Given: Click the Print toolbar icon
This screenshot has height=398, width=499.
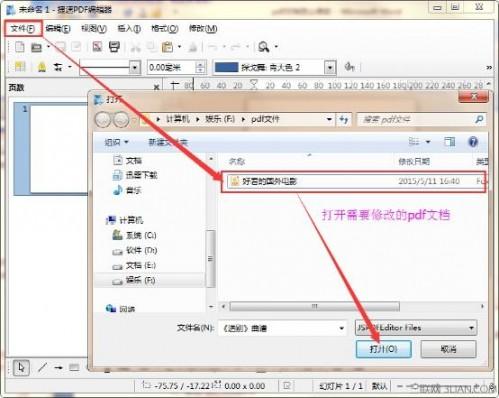Looking at the screenshot, I should (114, 47).
